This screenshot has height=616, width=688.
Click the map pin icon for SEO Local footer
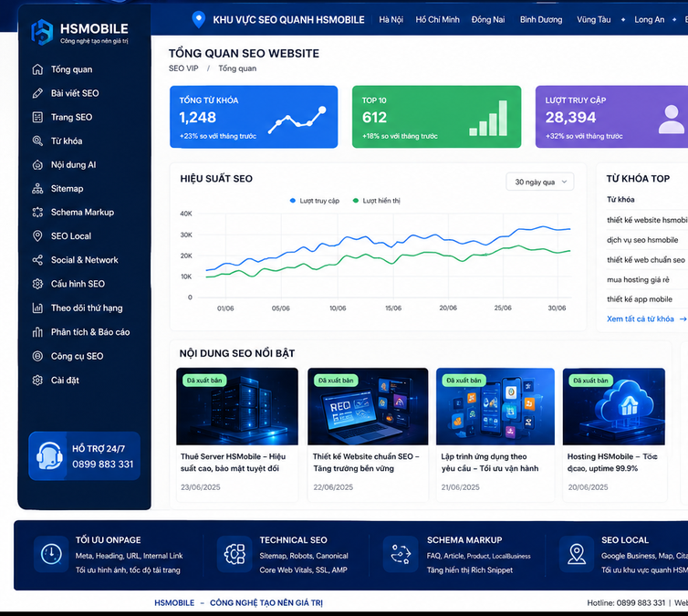577,554
